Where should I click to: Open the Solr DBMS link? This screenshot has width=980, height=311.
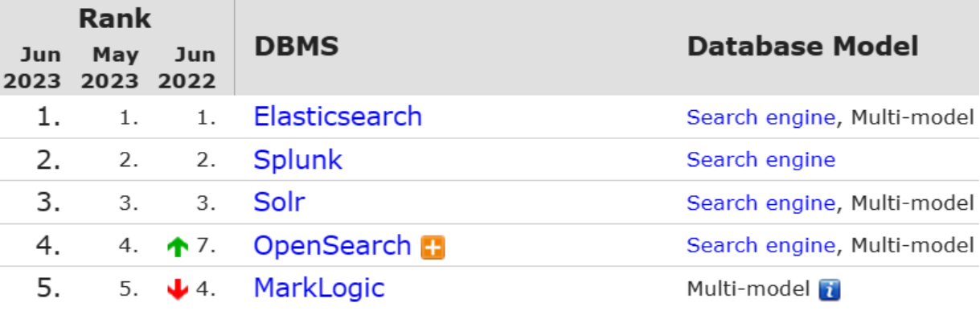pos(280,202)
